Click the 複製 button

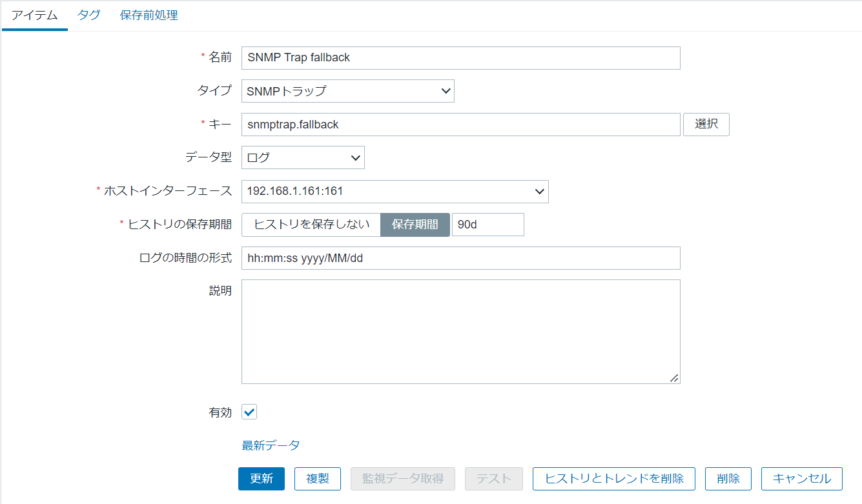[x=317, y=478]
